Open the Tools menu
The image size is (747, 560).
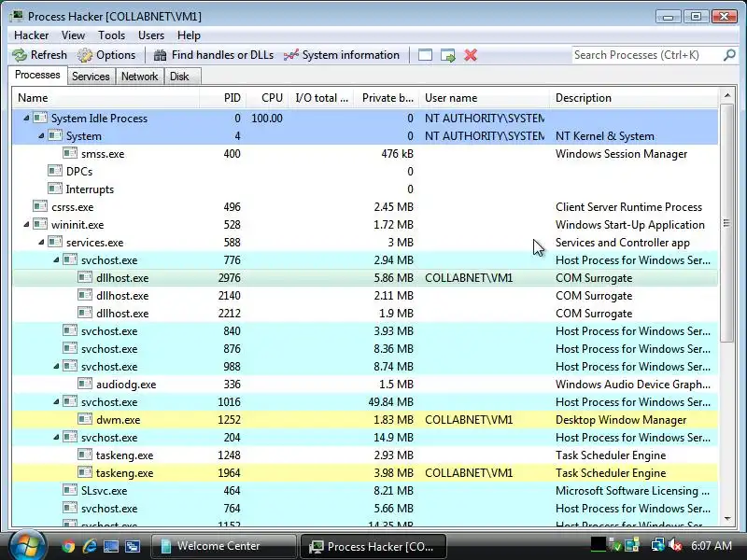[x=111, y=35]
